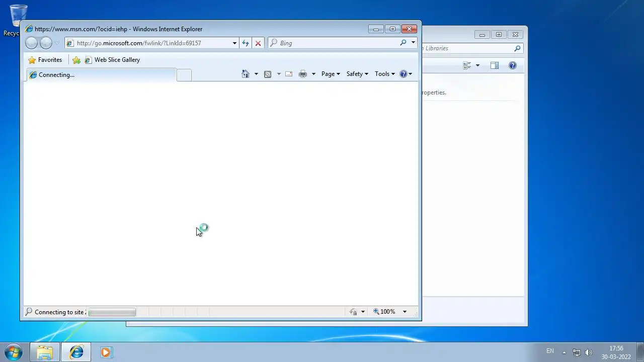Click the Internet Explorer taskbar icon
Screen dimensions: 644x362
click(76, 352)
